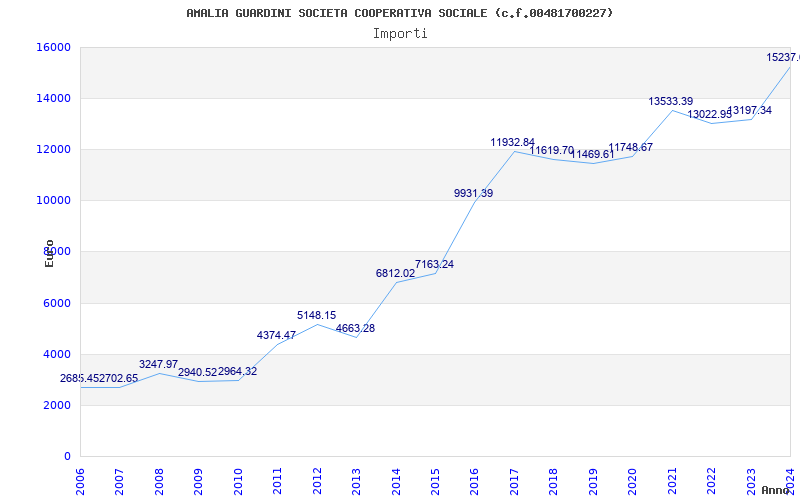Viewport: 800px width, 500px height.
Task: Click the x-axis year 2013
Action: pyautogui.click(x=356, y=481)
